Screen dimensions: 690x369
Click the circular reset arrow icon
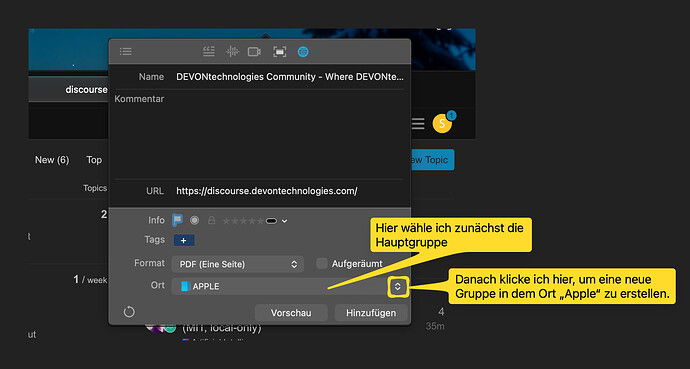(x=129, y=312)
